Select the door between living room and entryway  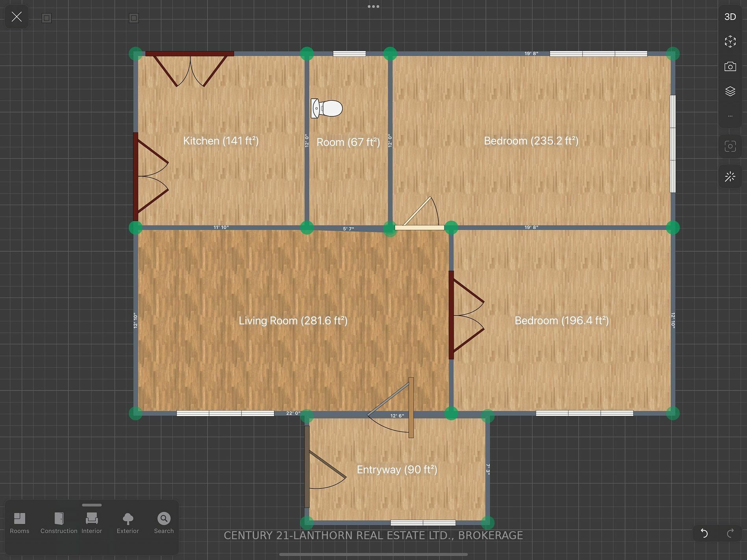(390, 407)
